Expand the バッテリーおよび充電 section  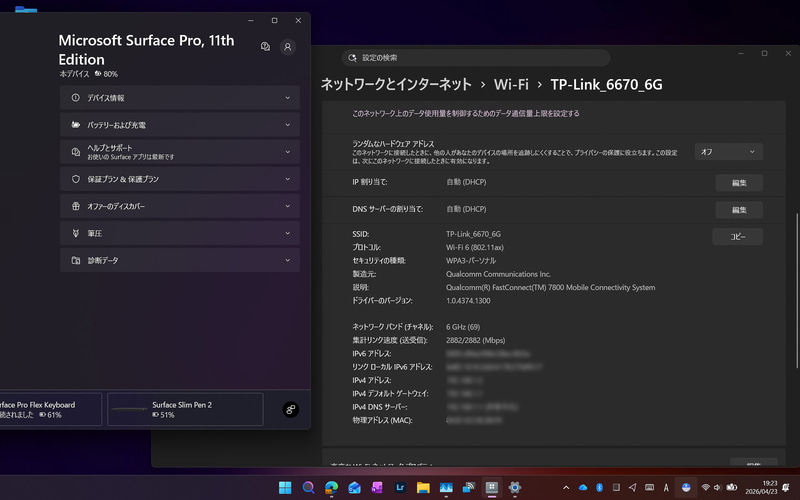tap(180, 124)
